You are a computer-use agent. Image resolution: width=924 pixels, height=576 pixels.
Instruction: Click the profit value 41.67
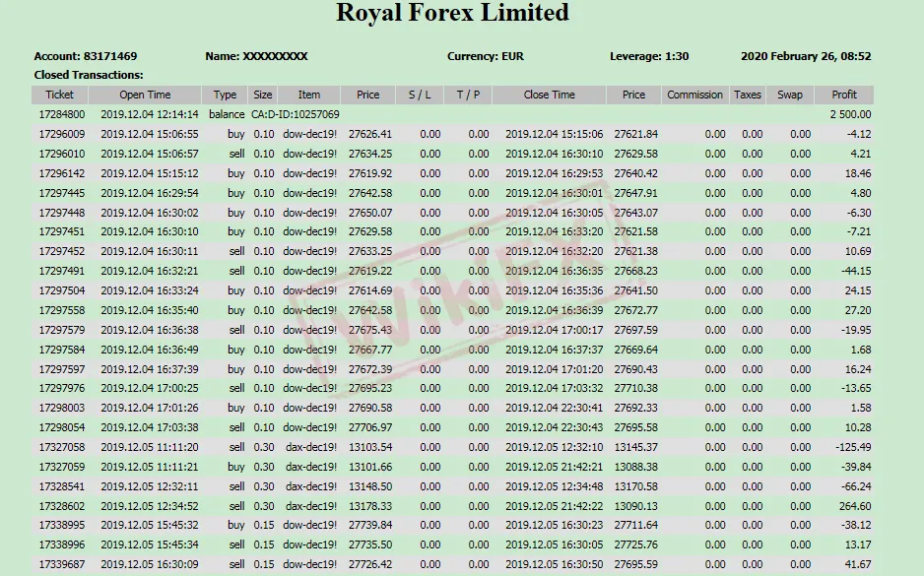click(857, 564)
